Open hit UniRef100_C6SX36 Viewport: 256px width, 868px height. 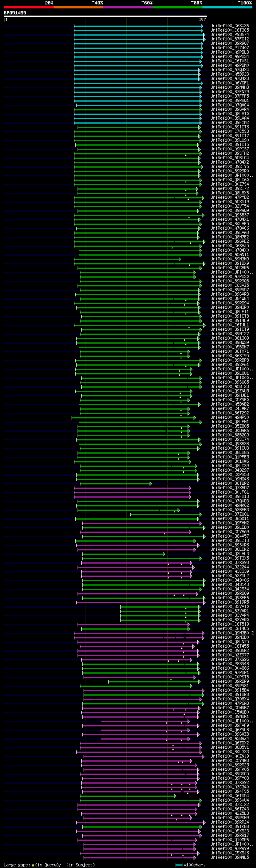pos(230,26)
